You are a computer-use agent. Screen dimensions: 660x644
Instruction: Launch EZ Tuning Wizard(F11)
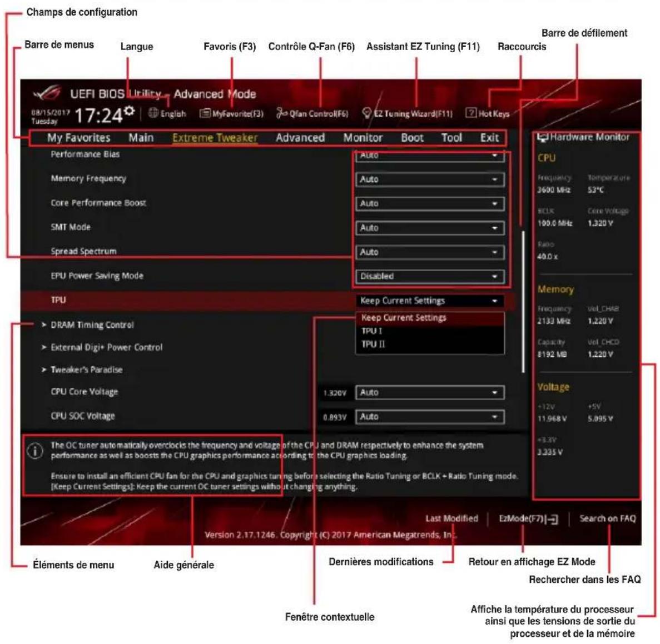coord(408,113)
